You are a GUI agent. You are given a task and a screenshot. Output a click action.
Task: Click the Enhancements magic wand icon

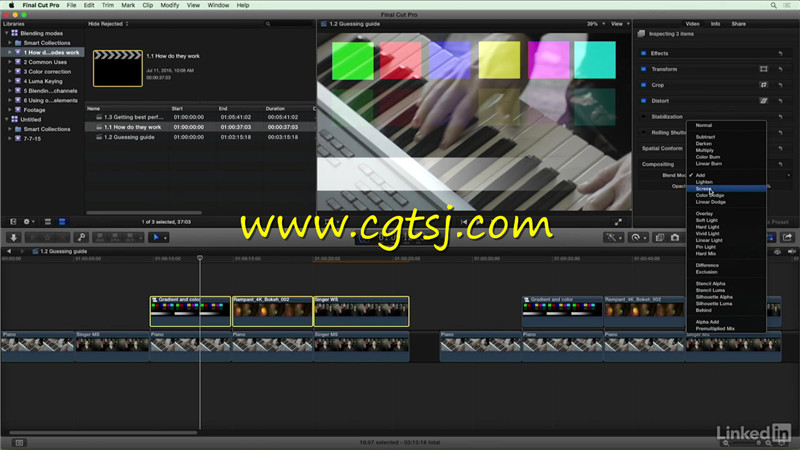(611, 237)
